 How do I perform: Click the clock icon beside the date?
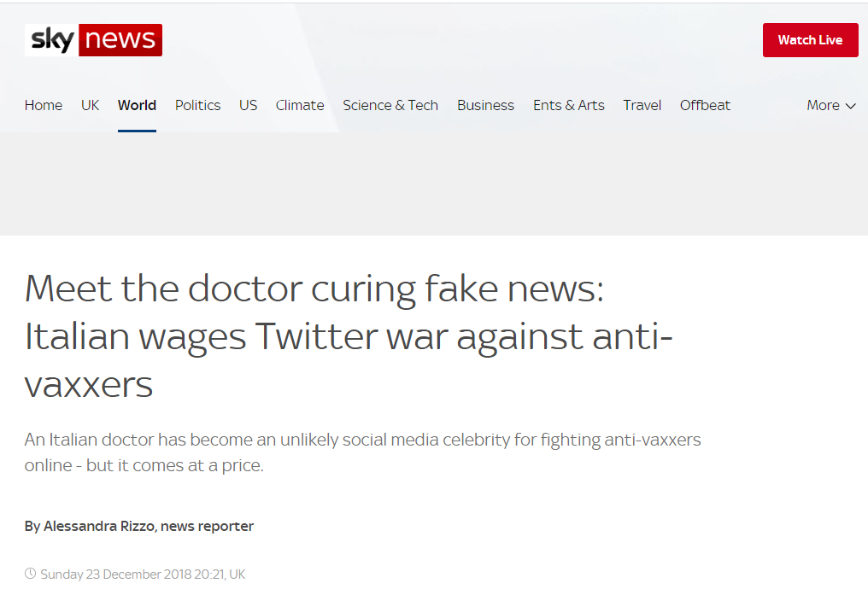[31, 574]
